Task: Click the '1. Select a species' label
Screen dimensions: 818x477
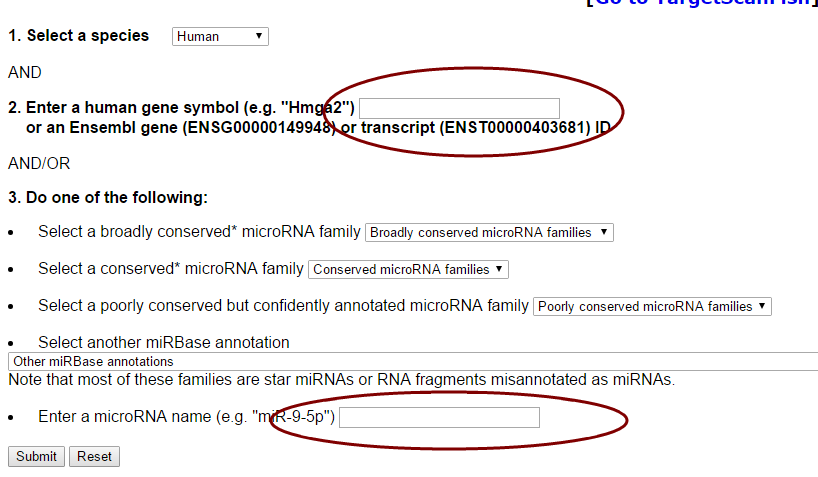Action: click(x=78, y=36)
